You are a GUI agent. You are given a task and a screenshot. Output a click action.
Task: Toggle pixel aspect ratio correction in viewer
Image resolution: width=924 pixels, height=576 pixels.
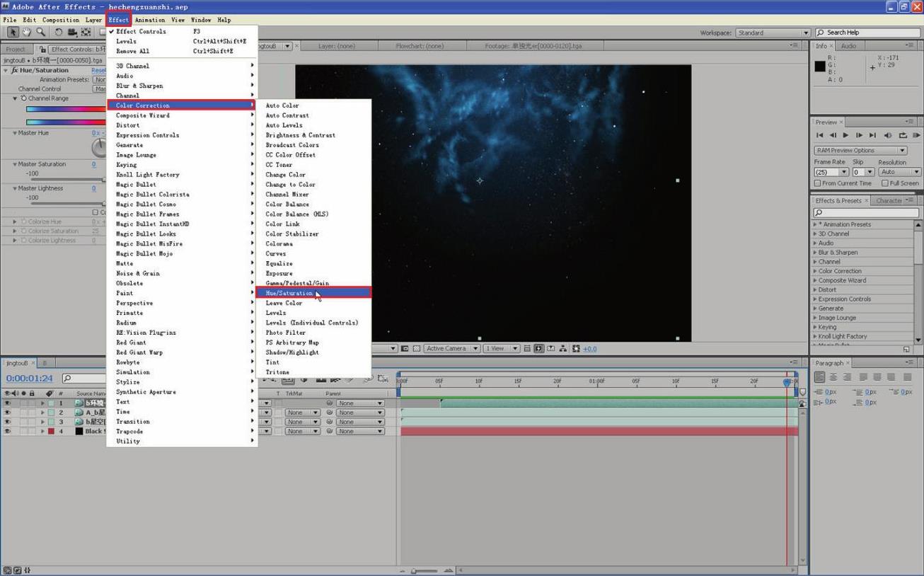click(x=527, y=349)
